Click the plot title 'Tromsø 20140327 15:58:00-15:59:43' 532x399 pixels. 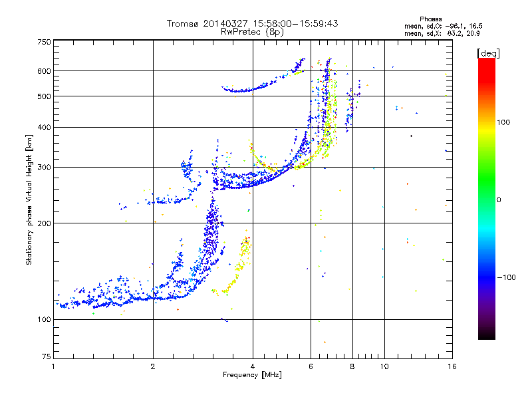coord(252,23)
